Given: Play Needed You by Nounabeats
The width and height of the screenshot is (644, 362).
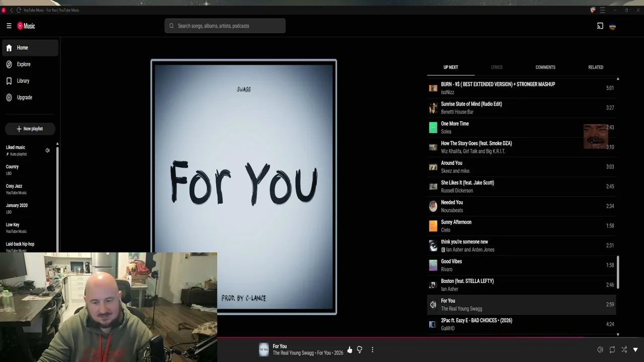Looking at the screenshot, I should pyautogui.click(x=521, y=206).
